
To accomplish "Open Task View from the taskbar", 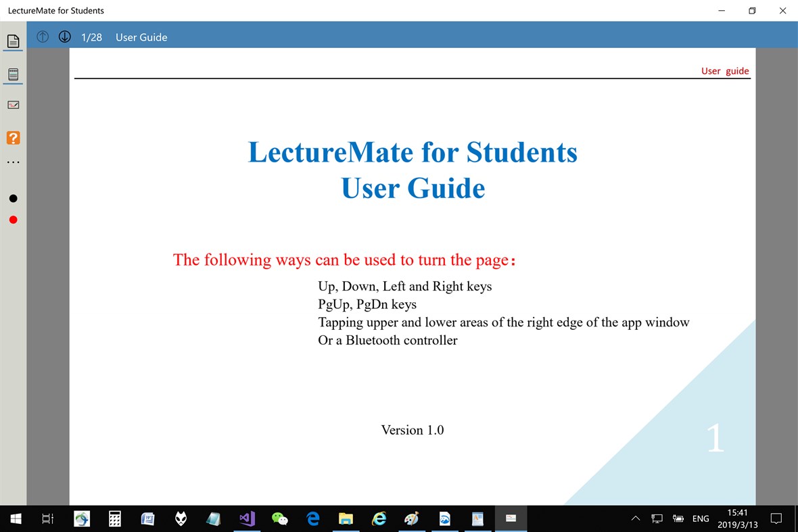I will tap(48, 518).
